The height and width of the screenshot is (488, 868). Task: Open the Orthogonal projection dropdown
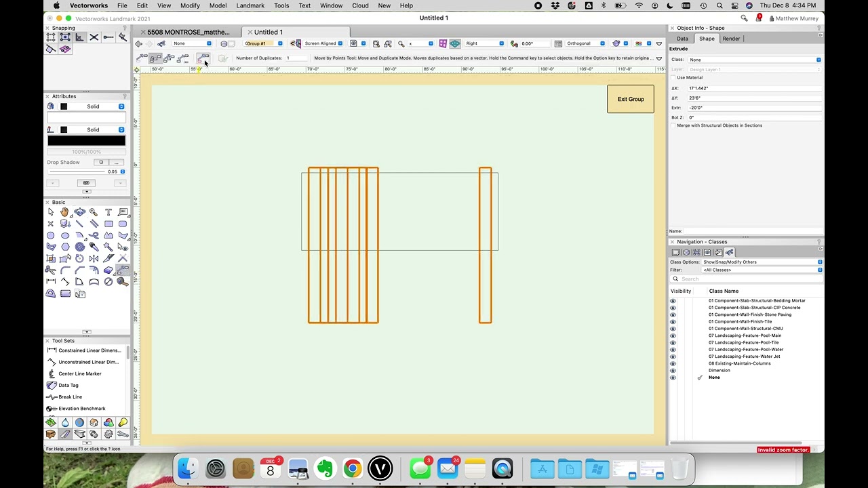(586, 43)
